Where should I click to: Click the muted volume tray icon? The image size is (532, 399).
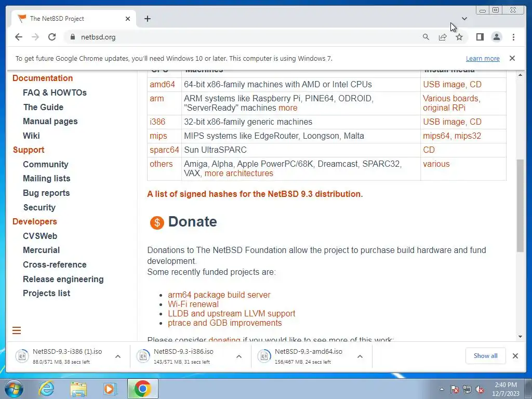click(480, 390)
